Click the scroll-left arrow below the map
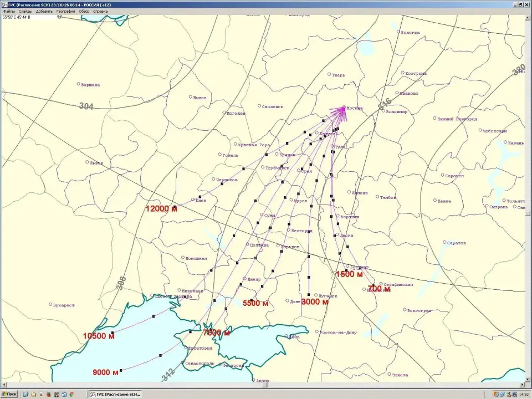The image size is (532, 399). [4, 385]
